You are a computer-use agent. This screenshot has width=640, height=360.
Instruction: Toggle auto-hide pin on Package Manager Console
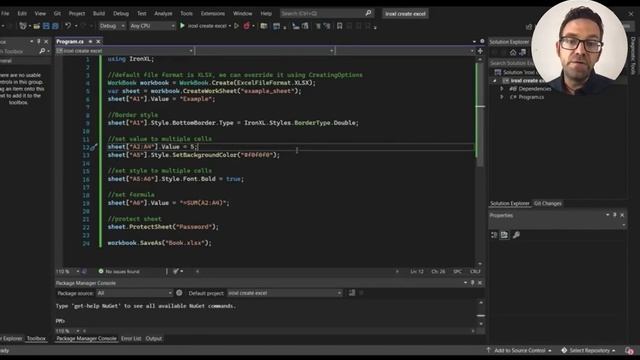[473, 282]
